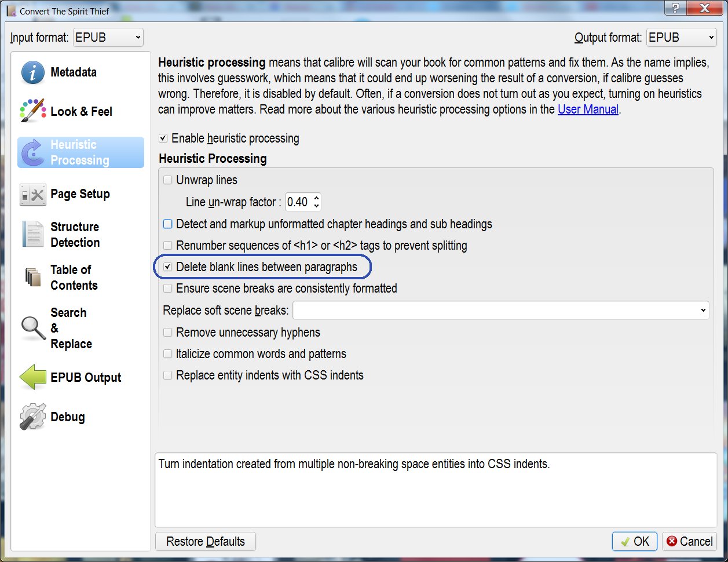This screenshot has height=562, width=728.
Task: Enable Italicize common words and patterns
Action: [x=168, y=354]
